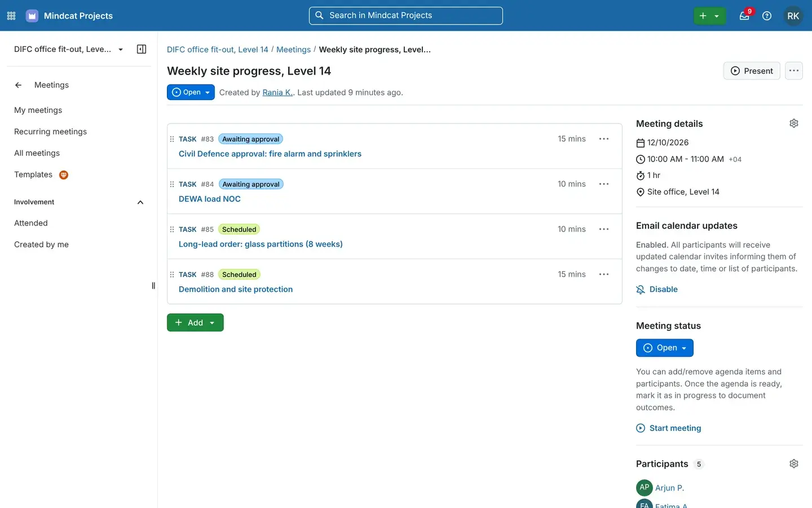Open notifications inbox with 9 badge
This screenshot has width=812, height=508.
pos(744,16)
